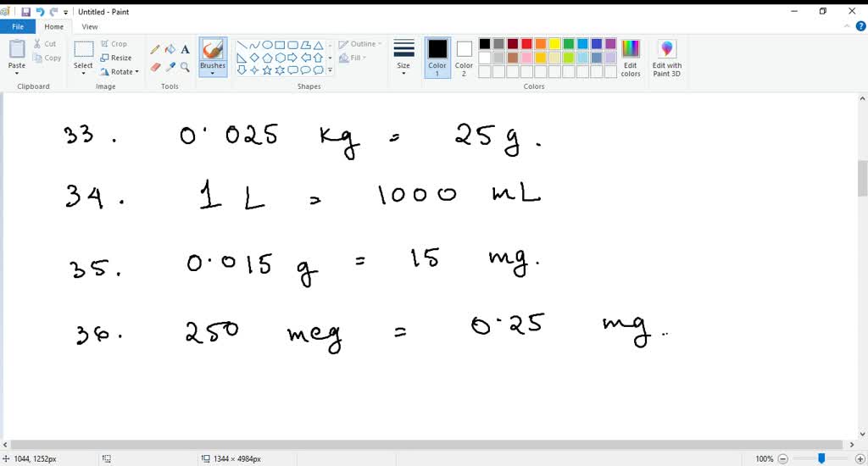Click the Select rectangle tool
The height and width of the screenshot is (466, 868).
(x=84, y=49)
